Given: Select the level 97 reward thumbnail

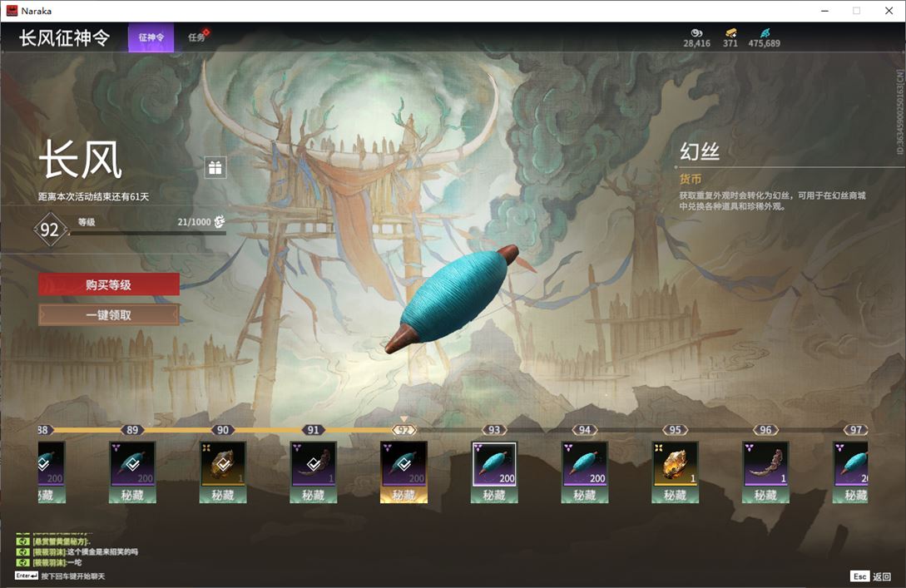Looking at the screenshot, I should [850, 464].
